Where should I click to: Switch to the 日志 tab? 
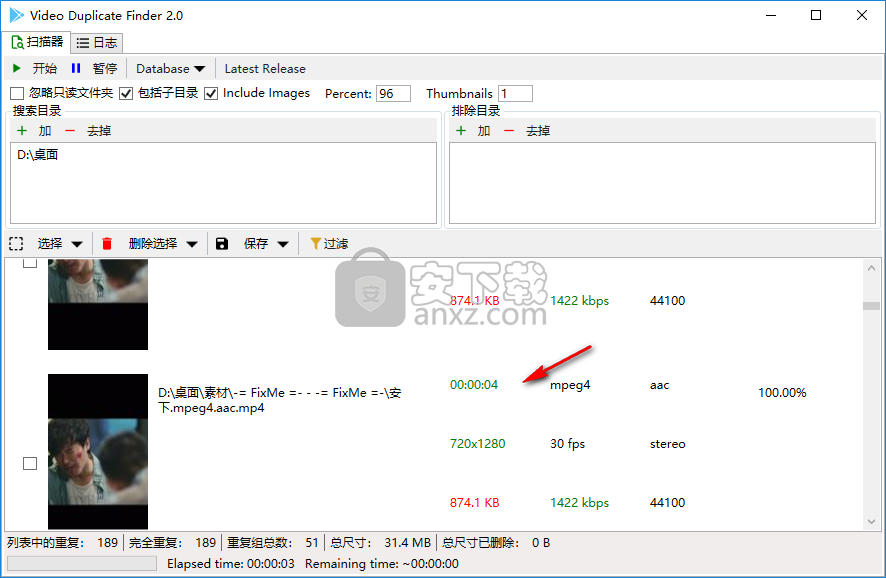point(97,42)
